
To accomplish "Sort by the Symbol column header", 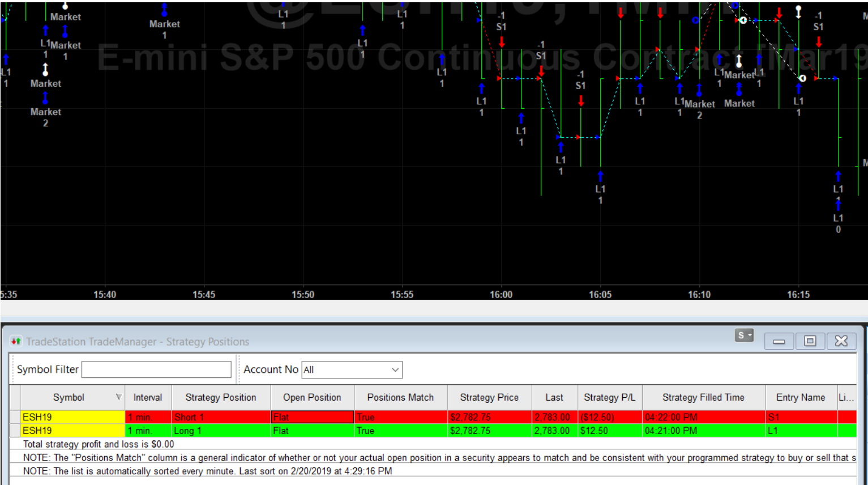I will point(69,397).
